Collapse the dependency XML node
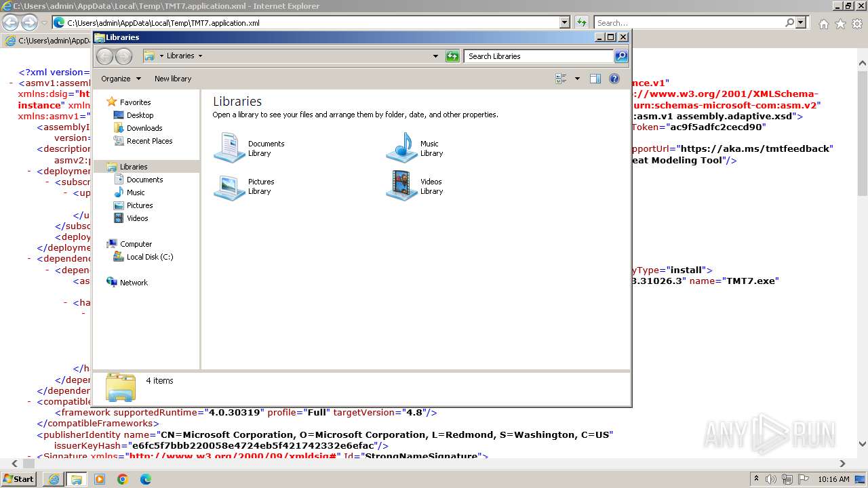This screenshot has width=868, height=488. tap(31, 259)
